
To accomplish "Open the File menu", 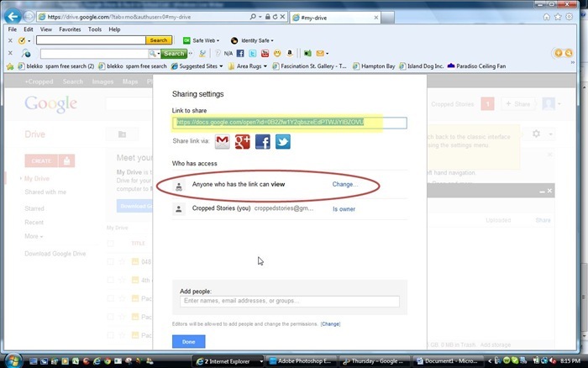I will click(13, 29).
